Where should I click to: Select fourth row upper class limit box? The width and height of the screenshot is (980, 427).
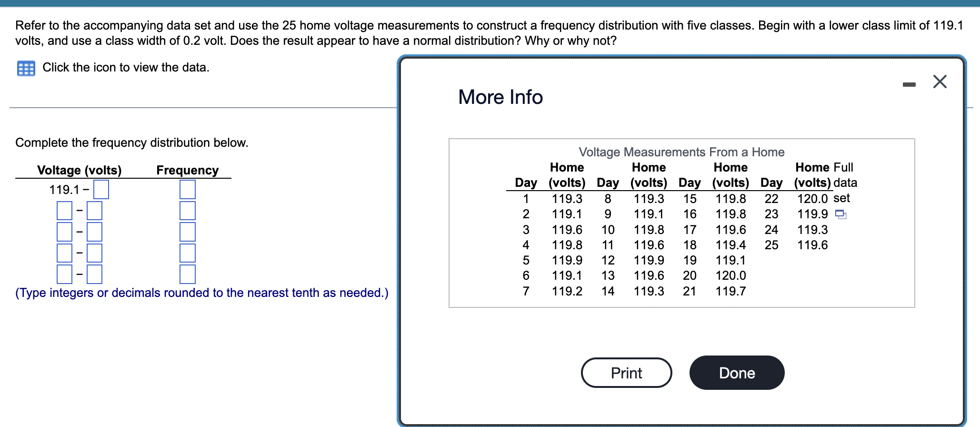coord(94,253)
